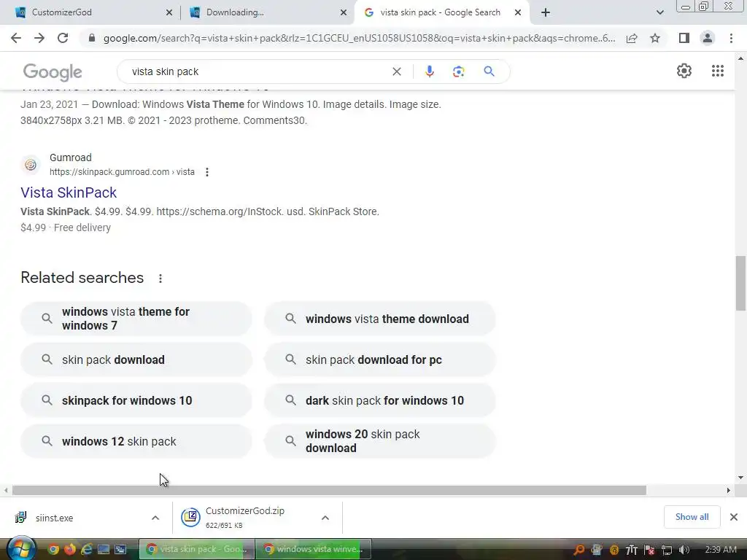Reload the current page
This screenshot has width=747, height=560.
[x=63, y=38]
